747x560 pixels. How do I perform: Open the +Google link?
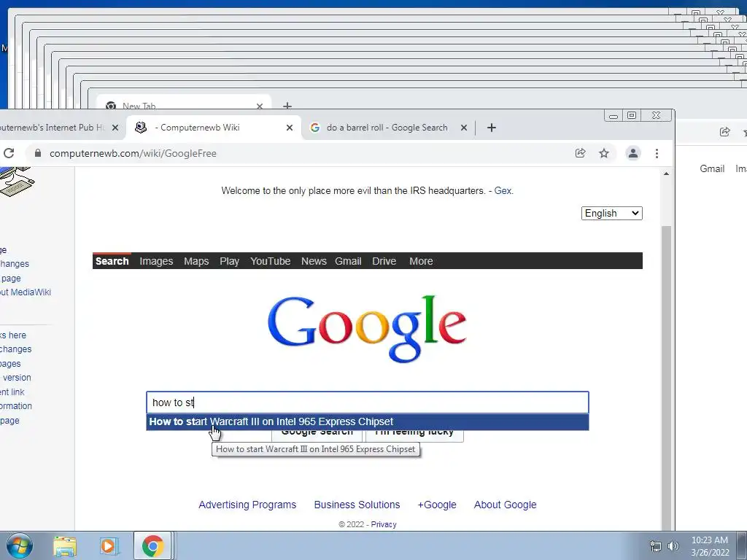(x=437, y=505)
